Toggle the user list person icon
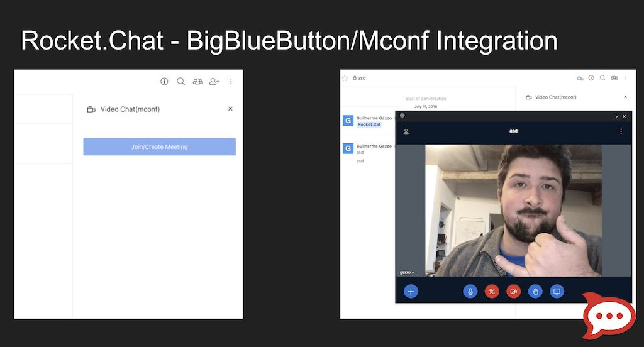The height and width of the screenshot is (347, 644). pyautogui.click(x=406, y=131)
